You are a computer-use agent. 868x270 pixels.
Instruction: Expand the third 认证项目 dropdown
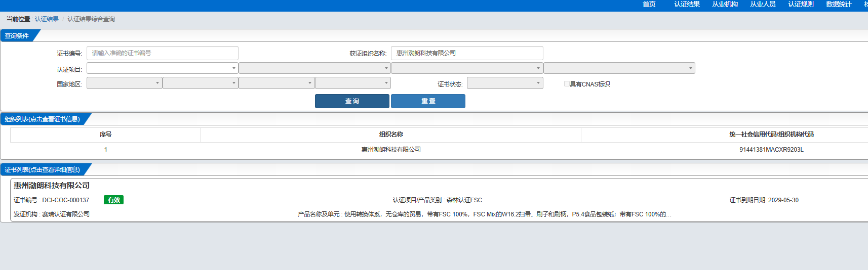click(x=467, y=68)
